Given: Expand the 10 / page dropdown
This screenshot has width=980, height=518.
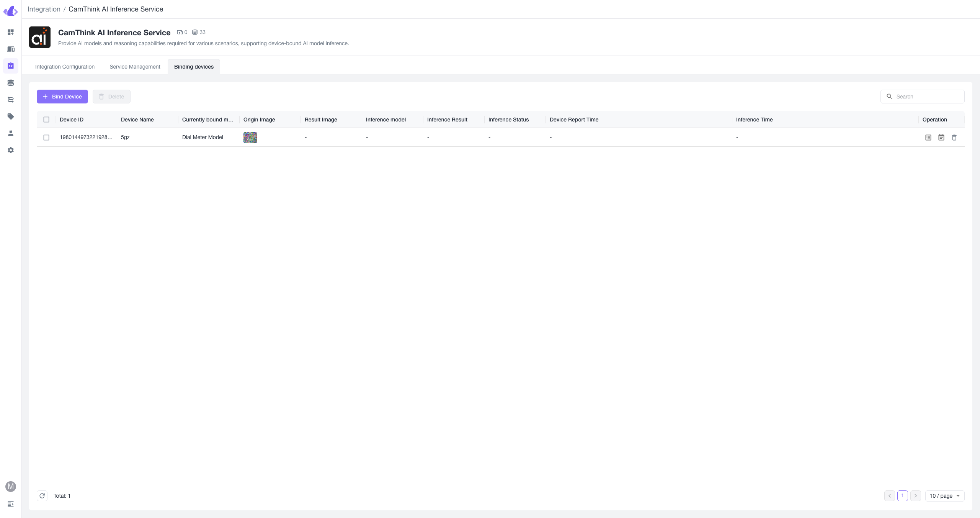Looking at the screenshot, I should (944, 496).
